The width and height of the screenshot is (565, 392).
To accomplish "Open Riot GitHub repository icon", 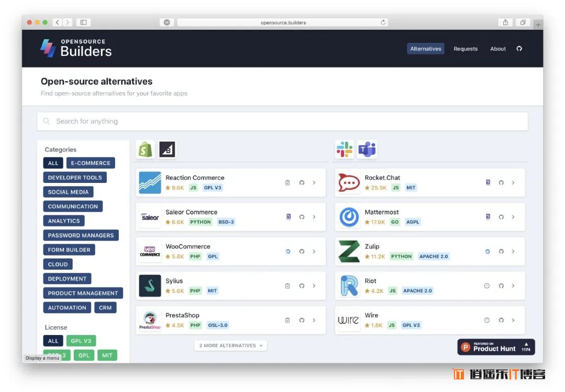I will coord(501,286).
